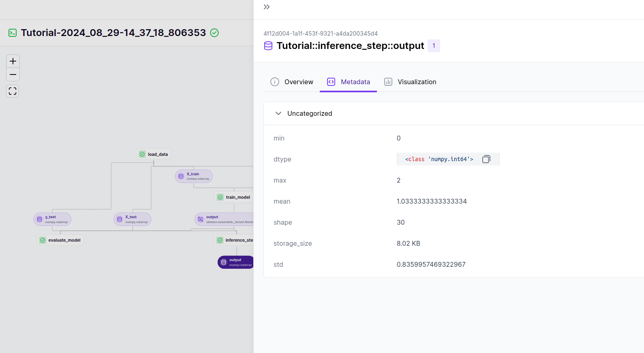The image size is (644, 353).
Task: Open the evaluate_model step node
Action: [x=60, y=240]
